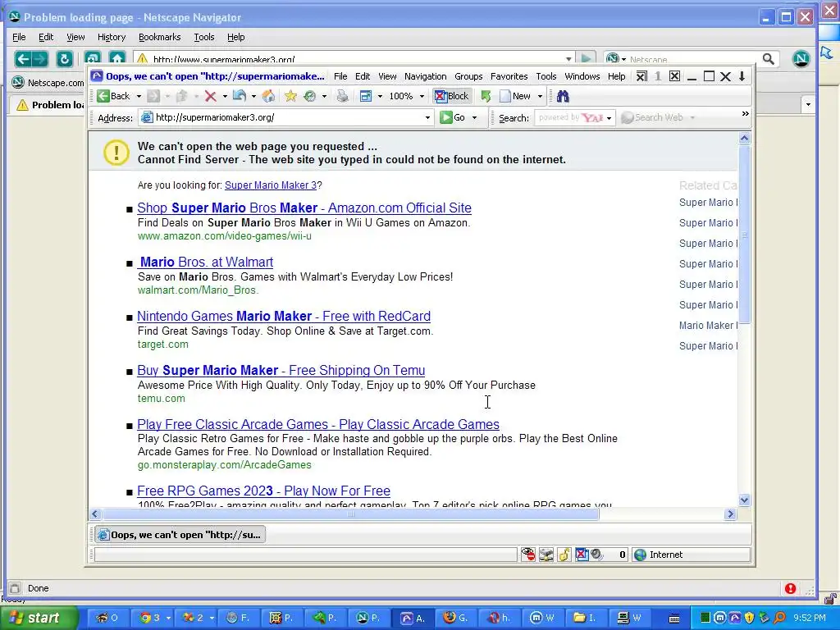Open the Amazon Super Mario Bros Maker link
The image size is (840, 630).
click(304, 208)
